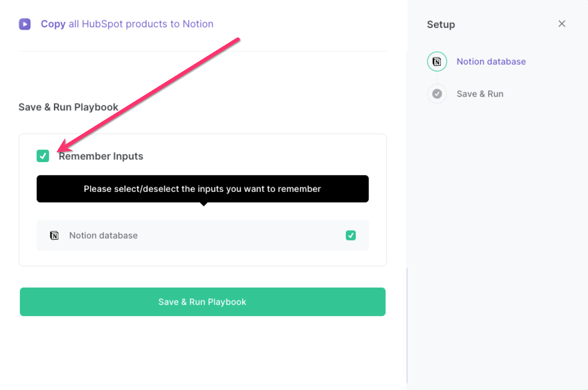Select the "Save & Run" step in Setup
This screenshot has width=588, height=390.
pos(480,94)
